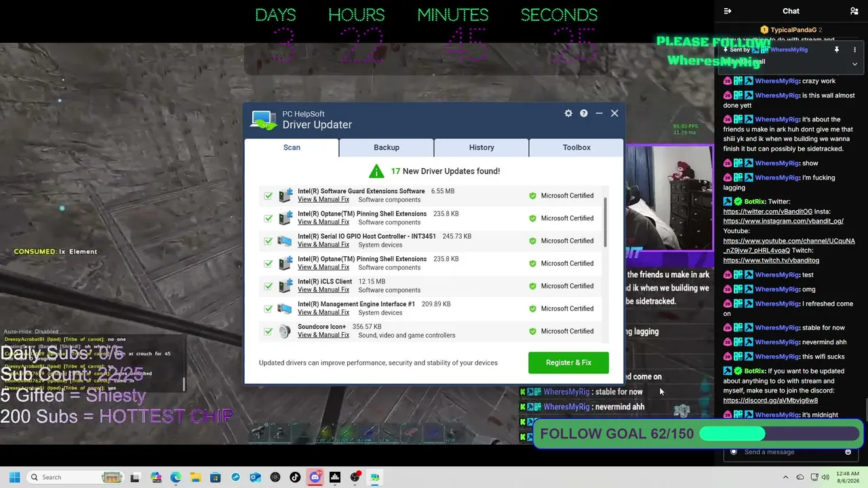Screen dimensions: 868x488
Task: Open the Toolbox tab
Action: pos(576,147)
